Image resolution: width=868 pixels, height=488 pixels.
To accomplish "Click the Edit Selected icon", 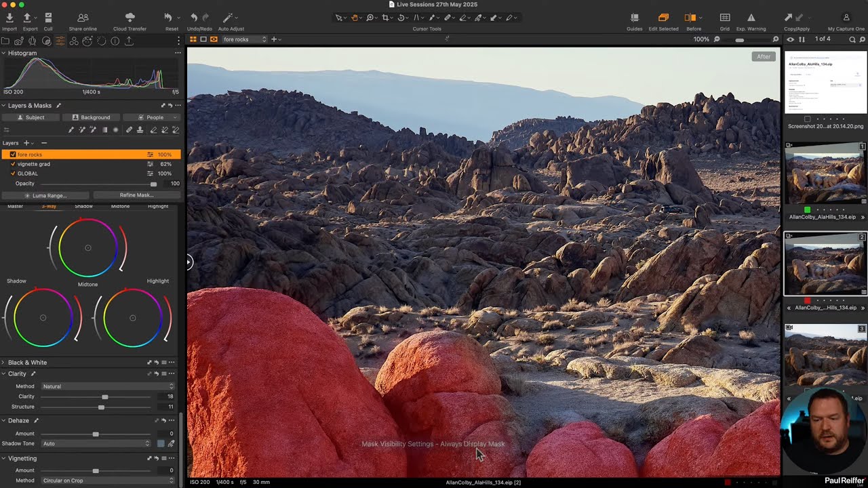I will pyautogui.click(x=663, y=18).
